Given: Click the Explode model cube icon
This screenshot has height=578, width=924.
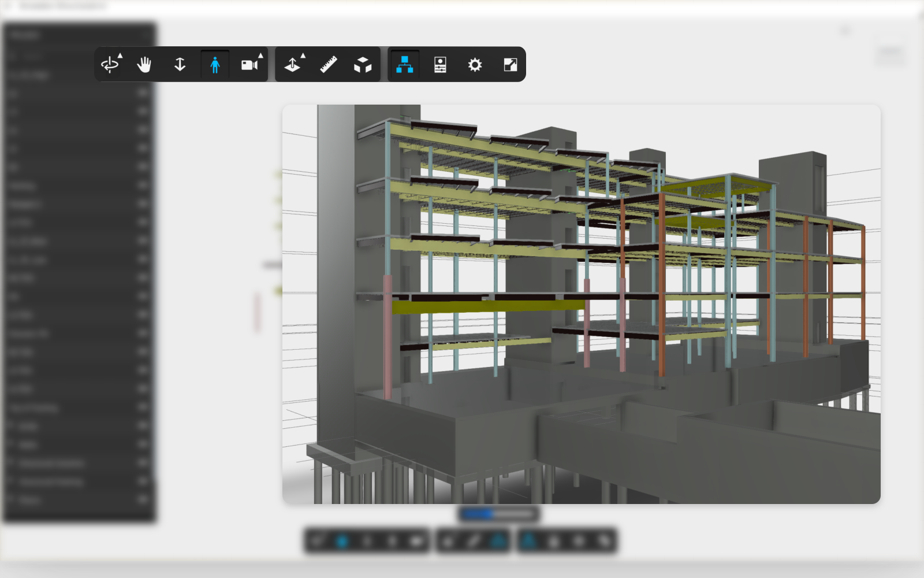Looking at the screenshot, I should point(363,64).
